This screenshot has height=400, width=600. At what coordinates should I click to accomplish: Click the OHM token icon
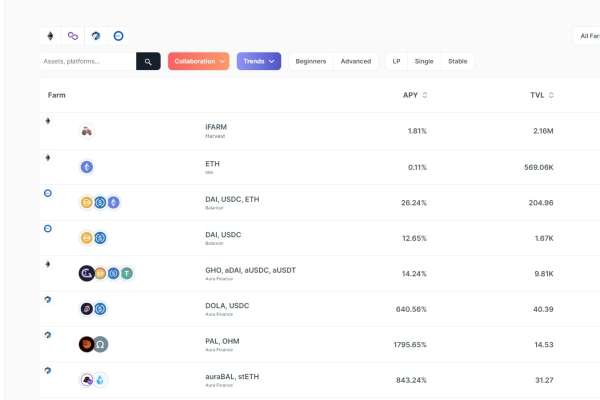point(100,344)
